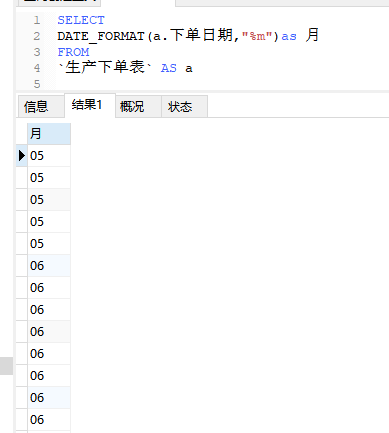Click line number 1 in the gutter
Screen dimensions: 389x433
point(37,20)
